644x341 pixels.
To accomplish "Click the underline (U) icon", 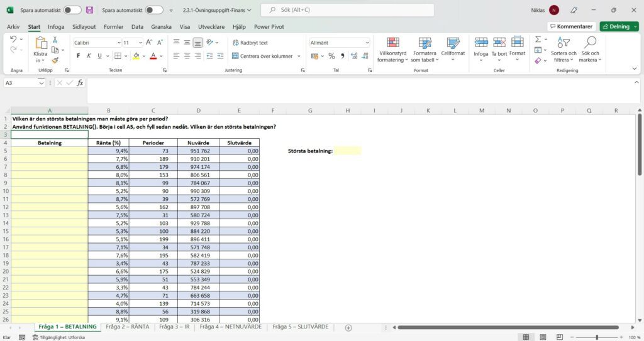I will point(99,56).
